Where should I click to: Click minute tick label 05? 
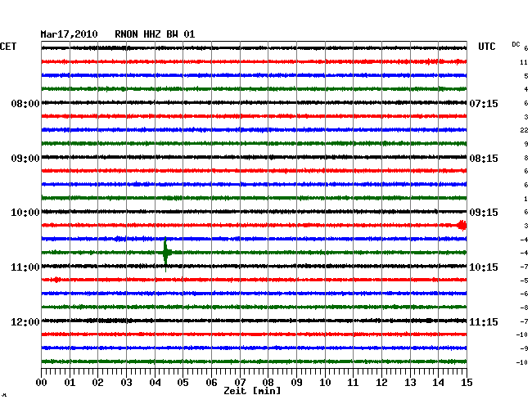(x=183, y=382)
